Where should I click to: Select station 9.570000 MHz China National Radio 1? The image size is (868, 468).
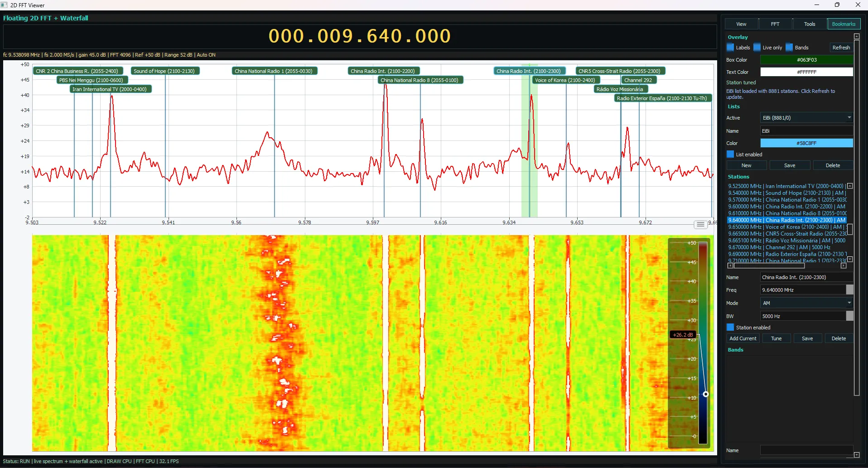(786, 199)
